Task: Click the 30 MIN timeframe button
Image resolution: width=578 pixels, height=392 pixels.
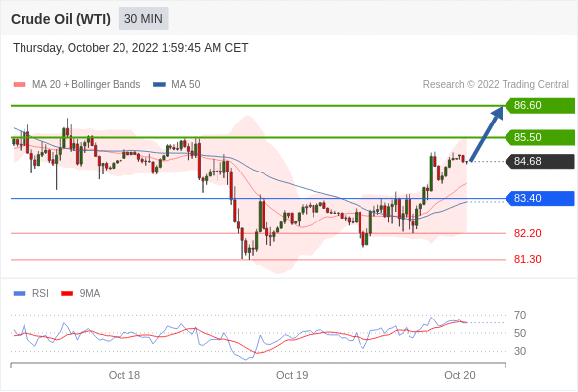Action: pos(143,19)
